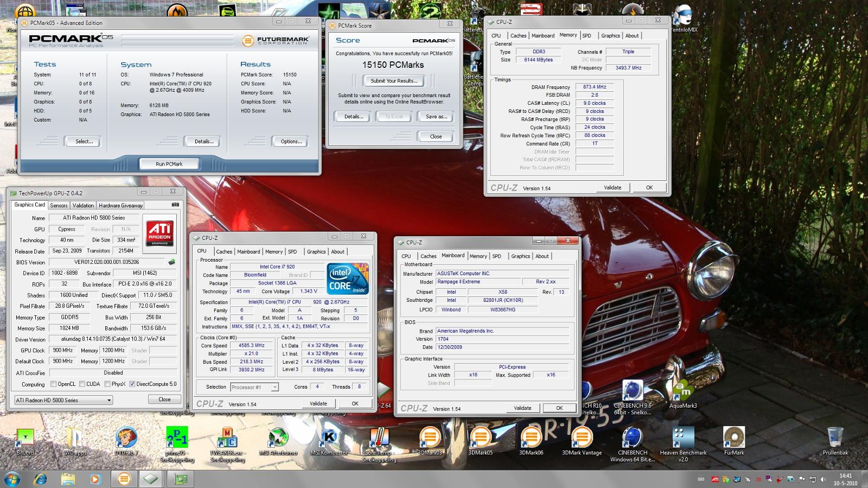Viewport: 868px width, 488px height.
Task: Open the volume speaker tray icon
Action: tap(824, 479)
